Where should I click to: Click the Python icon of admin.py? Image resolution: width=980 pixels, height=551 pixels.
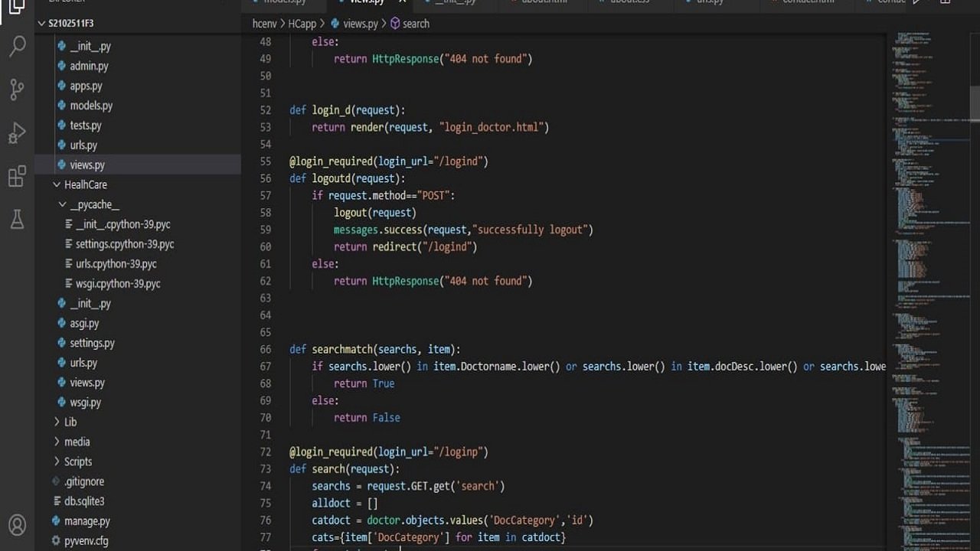click(x=61, y=67)
